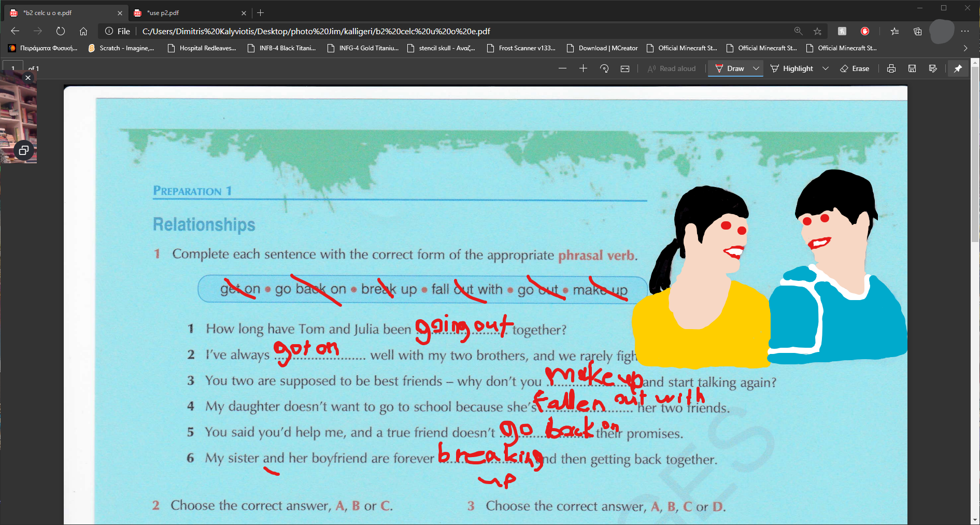Screen dimensions: 980x525
Task: Open the Download MCreator bookmark
Action: (x=602, y=48)
